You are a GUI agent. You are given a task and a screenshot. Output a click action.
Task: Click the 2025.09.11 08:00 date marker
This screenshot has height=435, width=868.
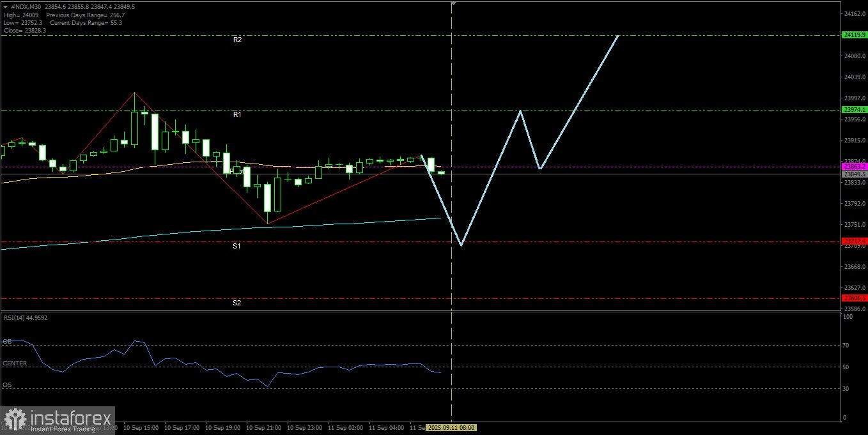[x=451, y=427]
